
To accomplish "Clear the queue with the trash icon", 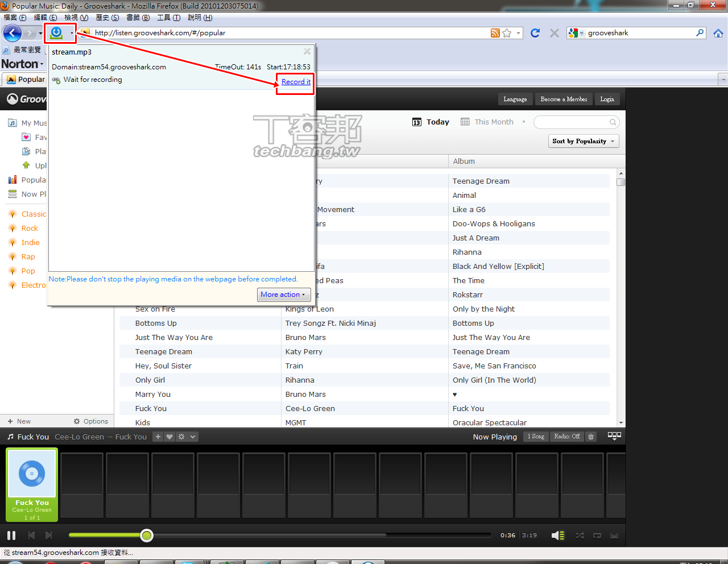I will tap(590, 437).
